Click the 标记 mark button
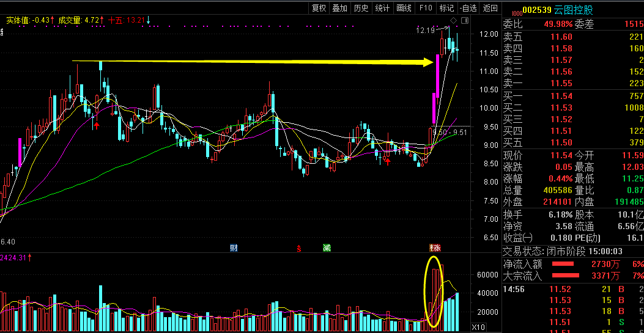This screenshot has width=644, height=333. pos(447,8)
